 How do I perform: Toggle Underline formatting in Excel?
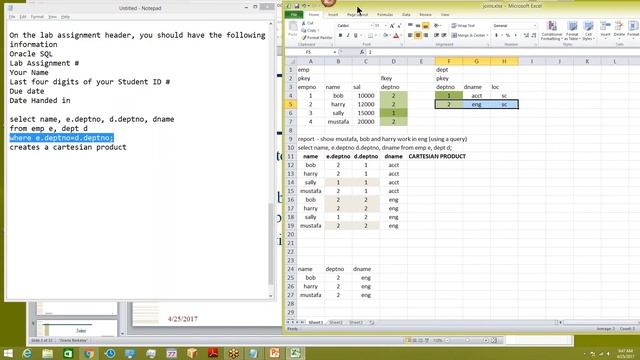tap(356, 36)
